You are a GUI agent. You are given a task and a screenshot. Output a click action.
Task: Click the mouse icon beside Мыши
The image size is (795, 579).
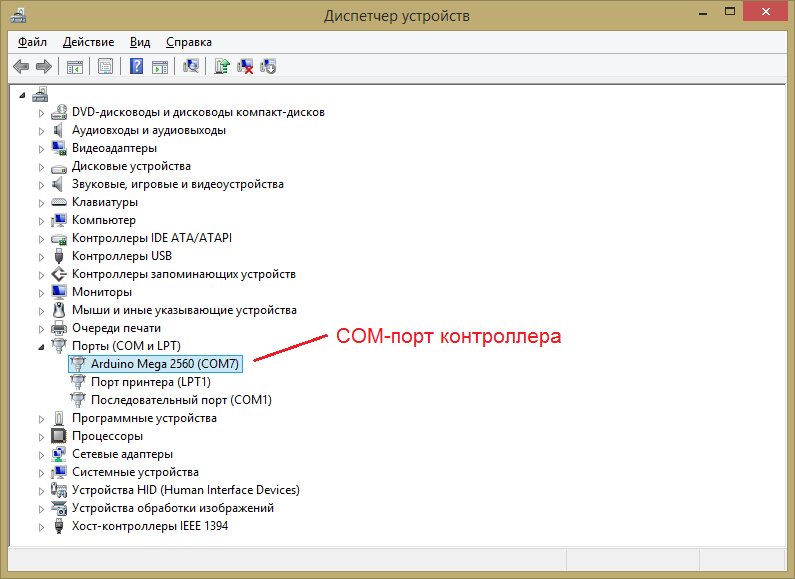pos(59,310)
